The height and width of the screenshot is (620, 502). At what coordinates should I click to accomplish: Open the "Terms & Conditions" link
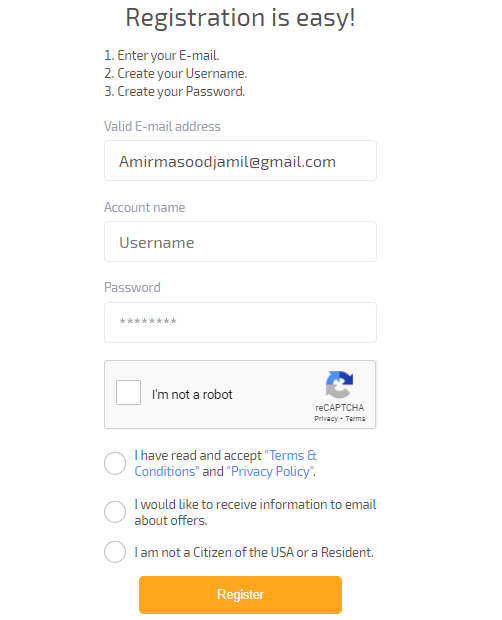pyautogui.click(x=225, y=463)
